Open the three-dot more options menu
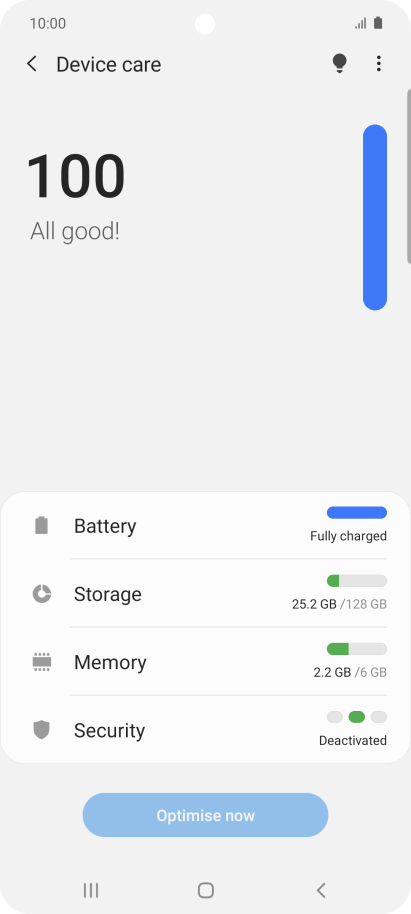411x914 pixels. (x=378, y=64)
